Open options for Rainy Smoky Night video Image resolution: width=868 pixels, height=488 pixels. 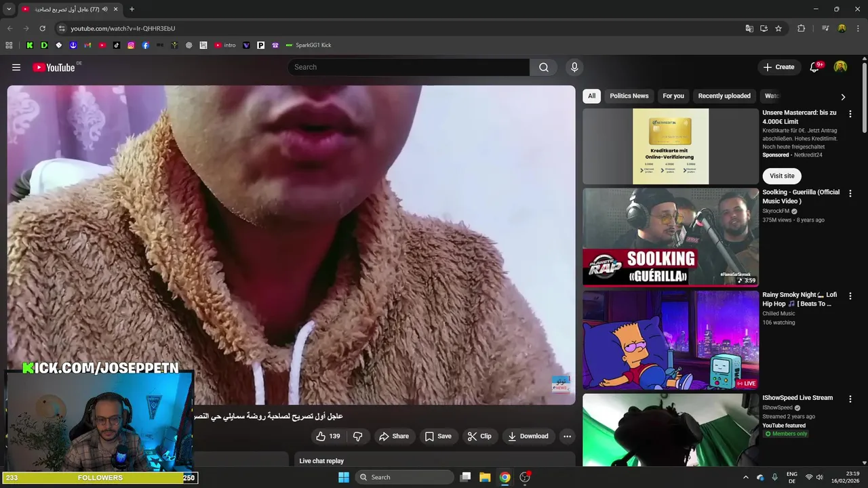coord(850,296)
